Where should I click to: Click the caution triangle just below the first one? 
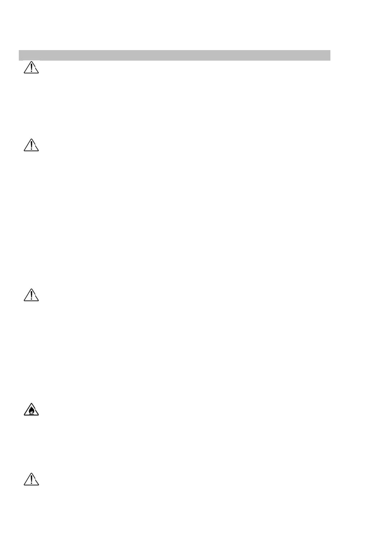tap(31, 145)
